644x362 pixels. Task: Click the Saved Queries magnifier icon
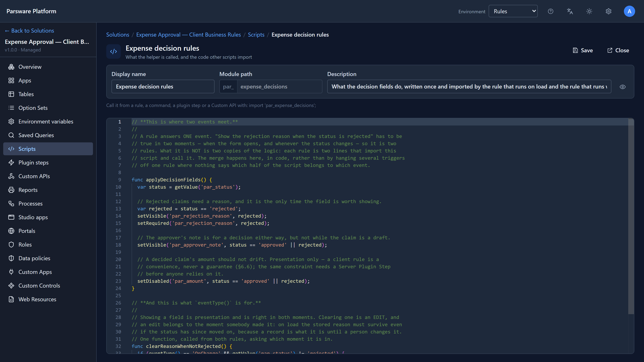pos(11,135)
